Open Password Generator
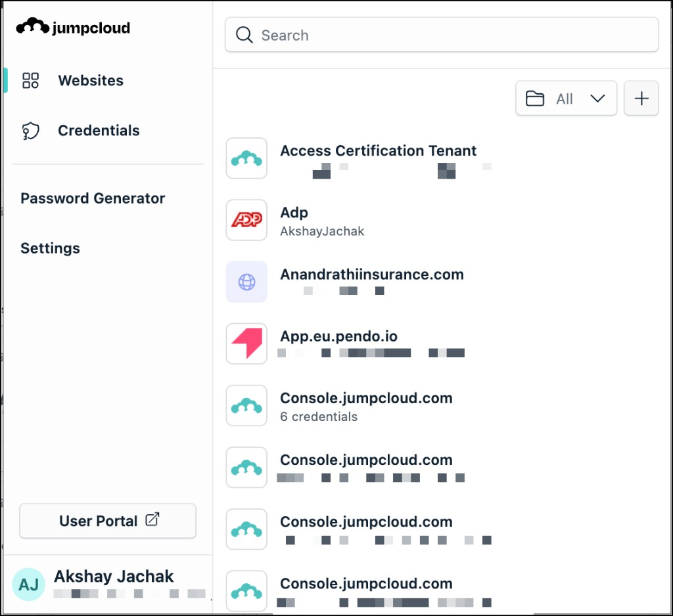Screen dimensions: 673x616 (93, 198)
